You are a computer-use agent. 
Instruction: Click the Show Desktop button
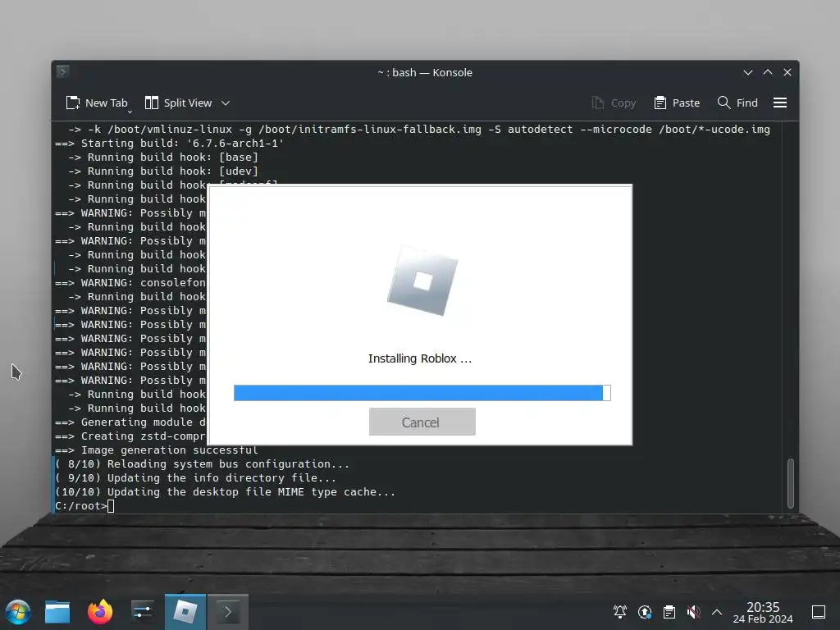tap(819, 612)
